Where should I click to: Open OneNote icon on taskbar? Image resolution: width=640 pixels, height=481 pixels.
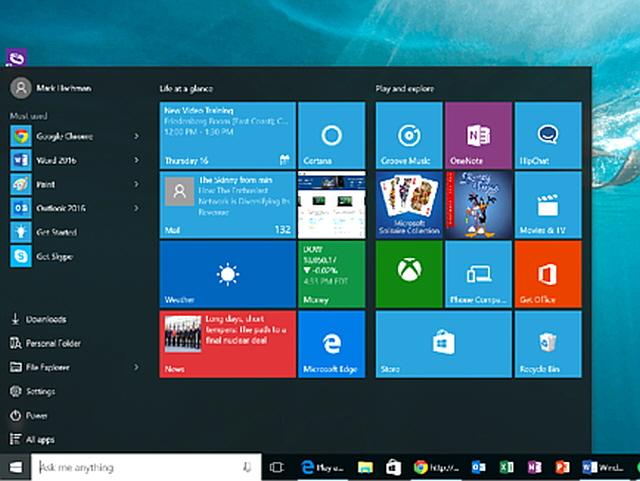click(x=534, y=467)
